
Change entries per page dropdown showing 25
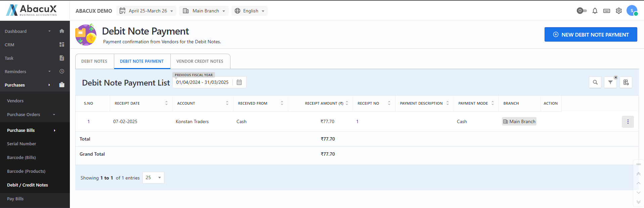click(x=153, y=177)
